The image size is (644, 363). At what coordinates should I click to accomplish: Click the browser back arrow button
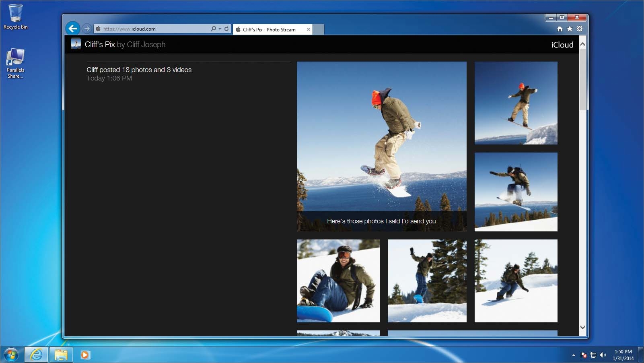(x=72, y=29)
